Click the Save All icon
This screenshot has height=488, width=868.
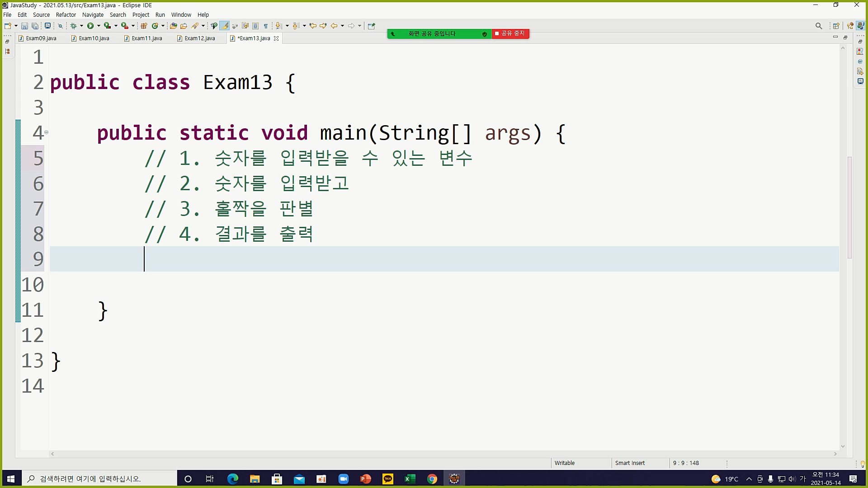click(35, 26)
